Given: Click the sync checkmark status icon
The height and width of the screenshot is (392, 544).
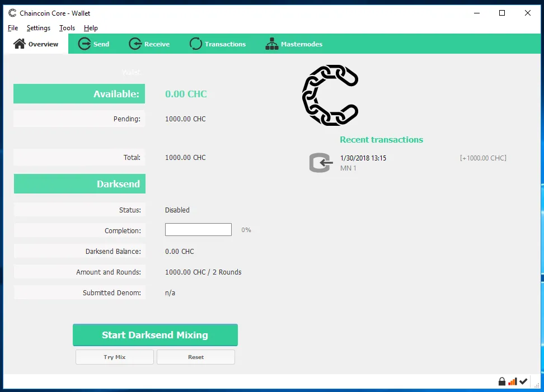Looking at the screenshot, I should [523, 381].
